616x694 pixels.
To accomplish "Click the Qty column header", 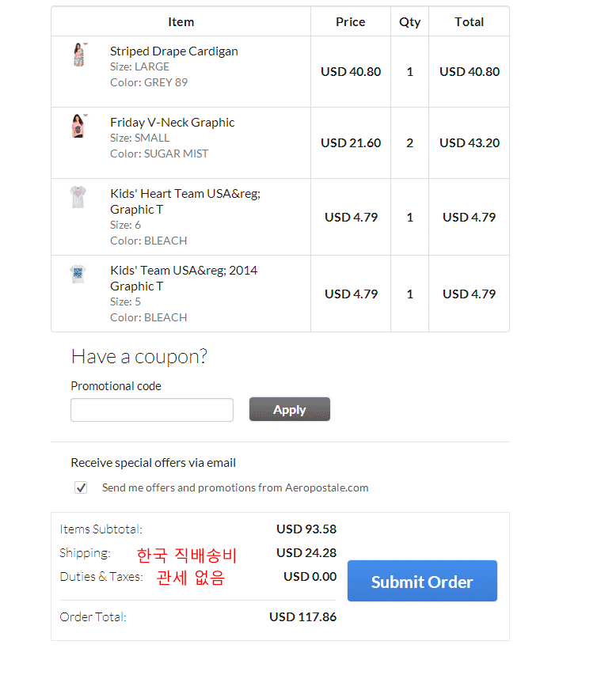I will 409,22.
